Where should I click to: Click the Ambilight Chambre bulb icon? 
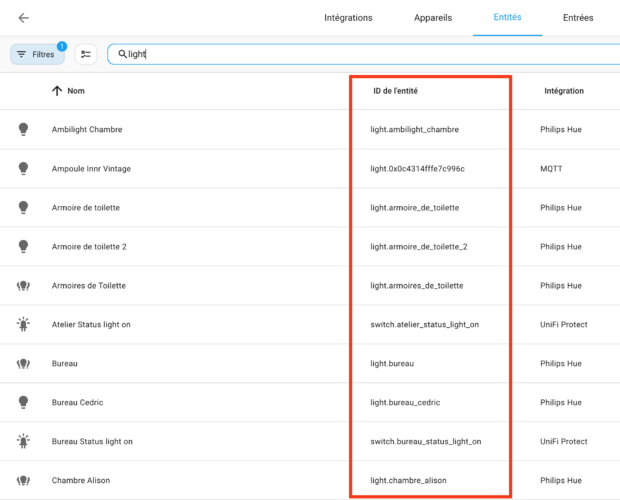point(23,129)
